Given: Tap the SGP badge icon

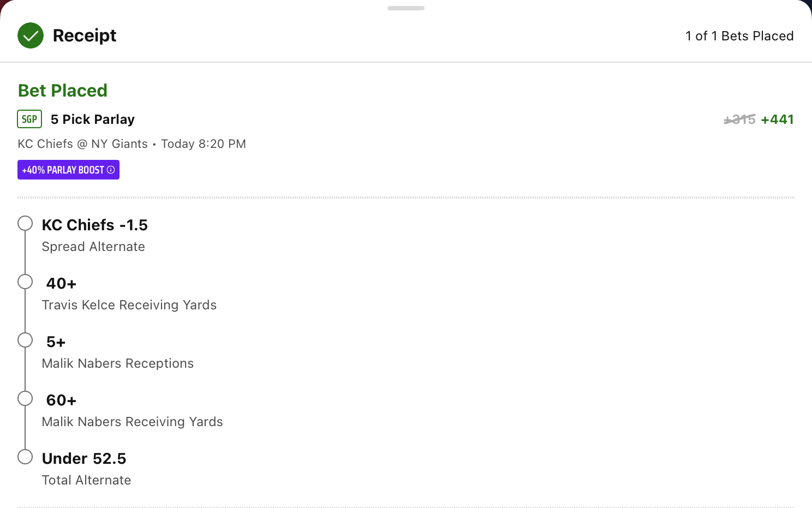Looking at the screenshot, I should point(29,119).
